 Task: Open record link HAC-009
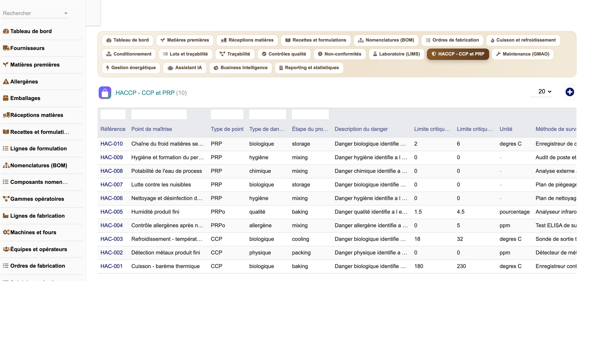(x=112, y=158)
